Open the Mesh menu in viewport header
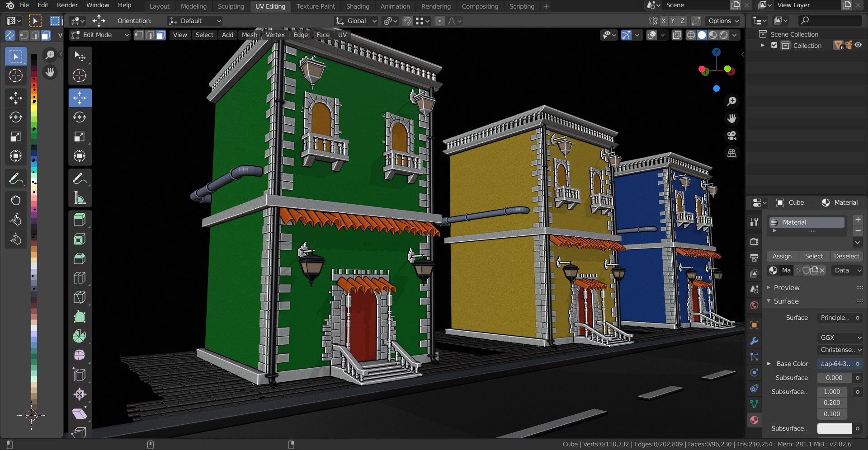868x450 pixels. point(249,35)
